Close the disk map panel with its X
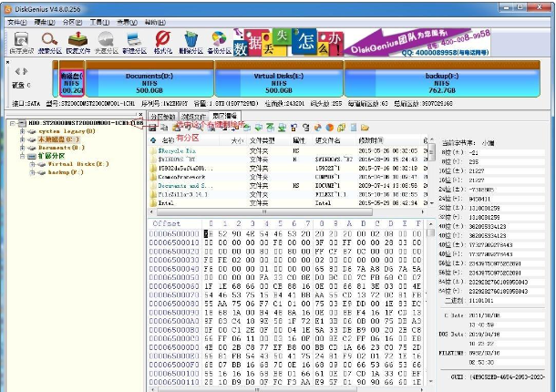Screen dimensions: 556x392 pyautogui.click(x=8, y=62)
